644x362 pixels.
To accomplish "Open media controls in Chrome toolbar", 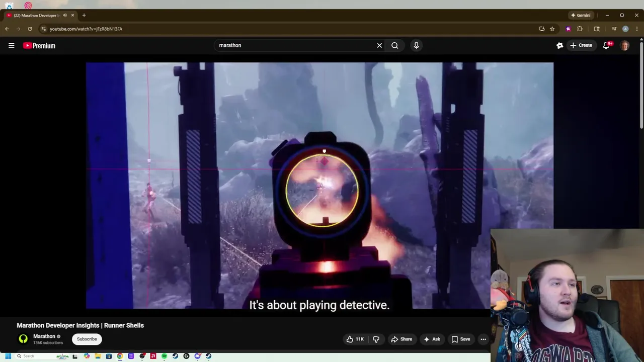I will click(x=614, y=29).
